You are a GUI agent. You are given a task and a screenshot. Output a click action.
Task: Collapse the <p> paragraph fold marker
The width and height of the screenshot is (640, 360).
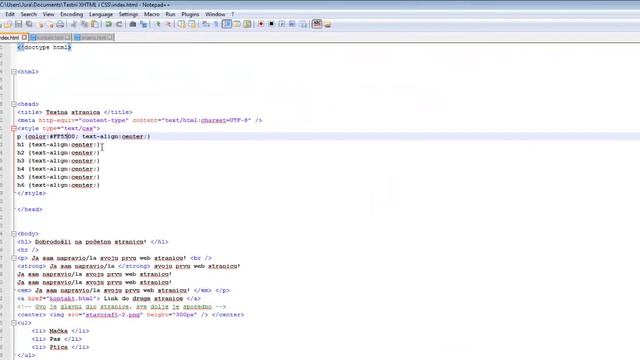[x=14, y=258]
